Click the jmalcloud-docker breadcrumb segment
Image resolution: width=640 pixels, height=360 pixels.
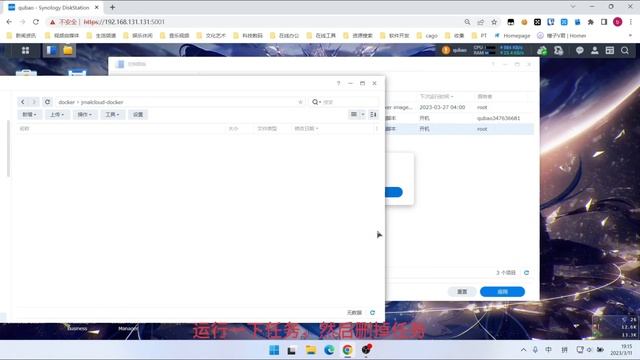tap(102, 102)
